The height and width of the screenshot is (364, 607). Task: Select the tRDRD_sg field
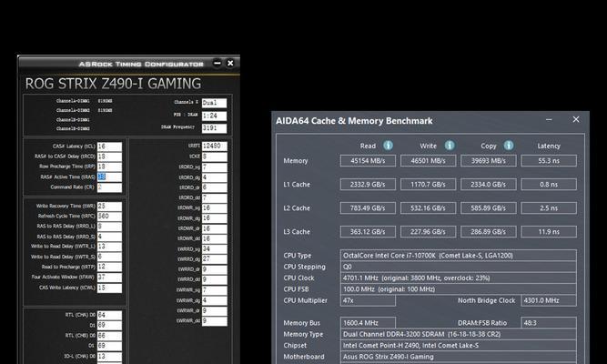click(215, 167)
